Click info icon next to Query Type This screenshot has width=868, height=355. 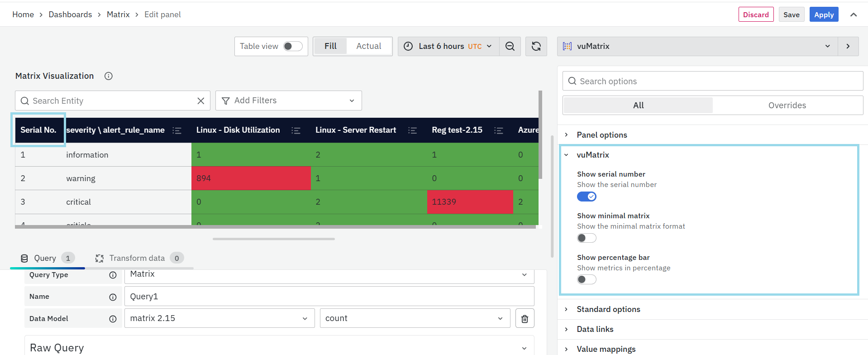tap(113, 275)
